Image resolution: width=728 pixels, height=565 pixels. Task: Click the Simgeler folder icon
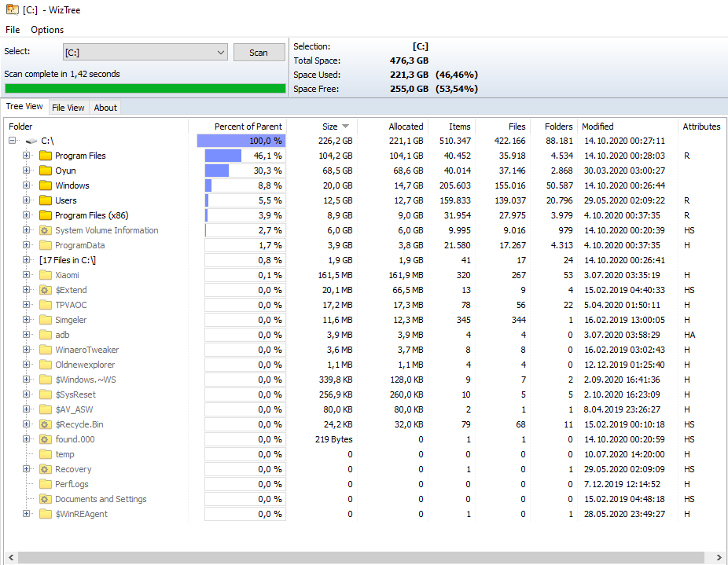click(45, 320)
